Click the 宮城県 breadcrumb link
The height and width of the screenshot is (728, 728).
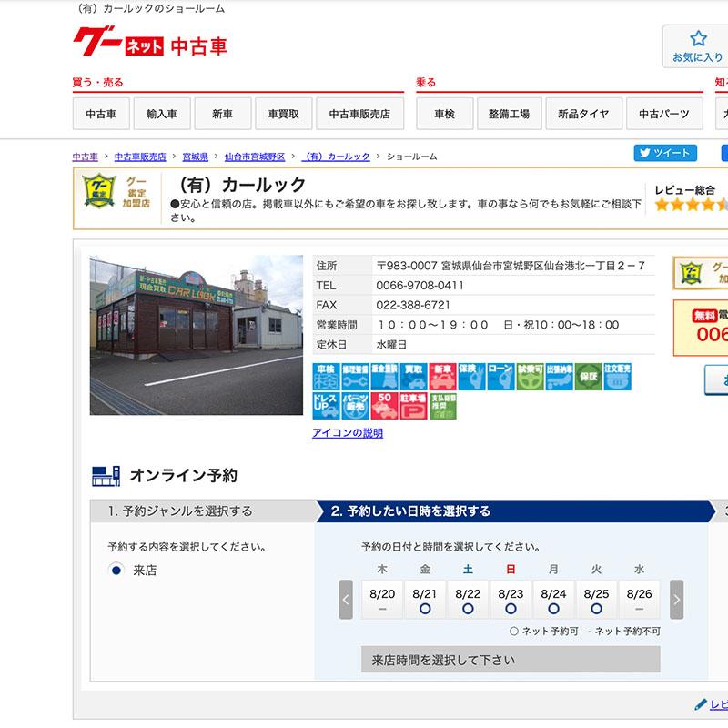(x=195, y=157)
